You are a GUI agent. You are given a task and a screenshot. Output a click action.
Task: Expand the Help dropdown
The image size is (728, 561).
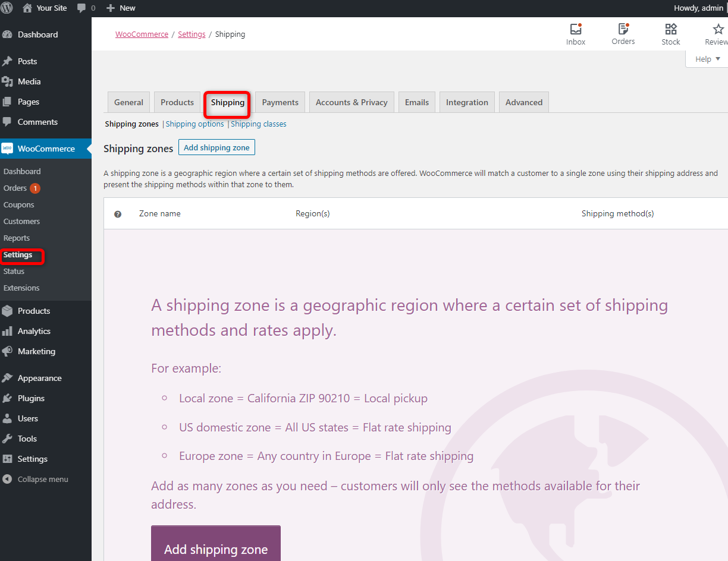[x=707, y=59]
